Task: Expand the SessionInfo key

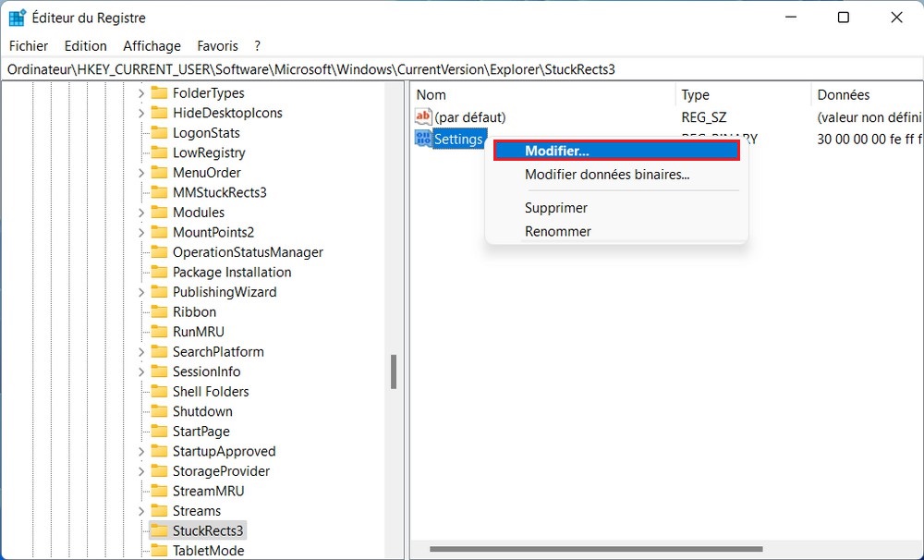Action: coord(140,372)
